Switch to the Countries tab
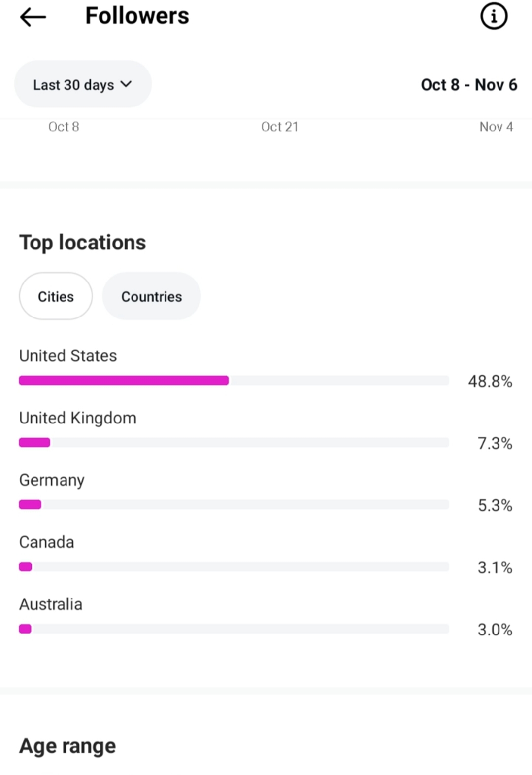The height and width of the screenshot is (775, 532). [x=151, y=296]
